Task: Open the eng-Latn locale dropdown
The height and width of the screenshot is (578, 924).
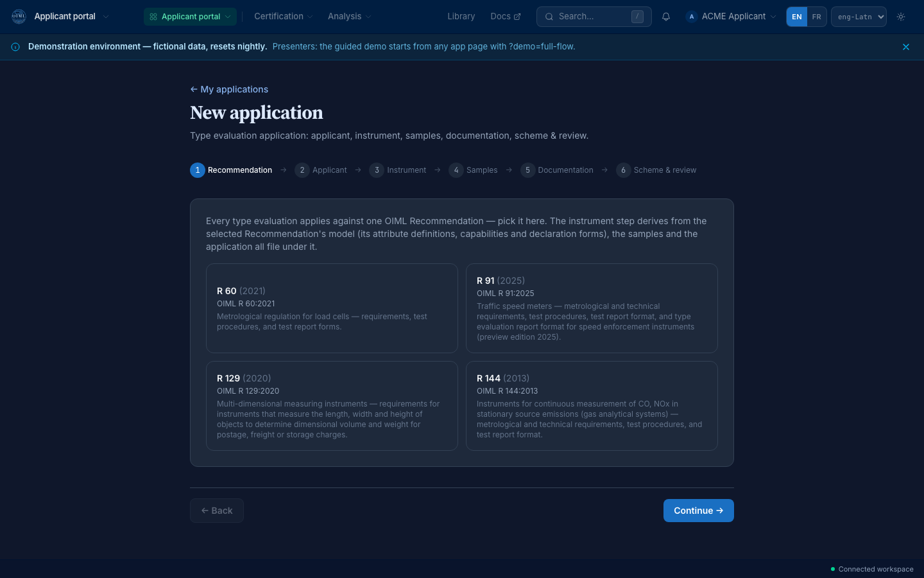Action: pyautogui.click(x=859, y=17)
